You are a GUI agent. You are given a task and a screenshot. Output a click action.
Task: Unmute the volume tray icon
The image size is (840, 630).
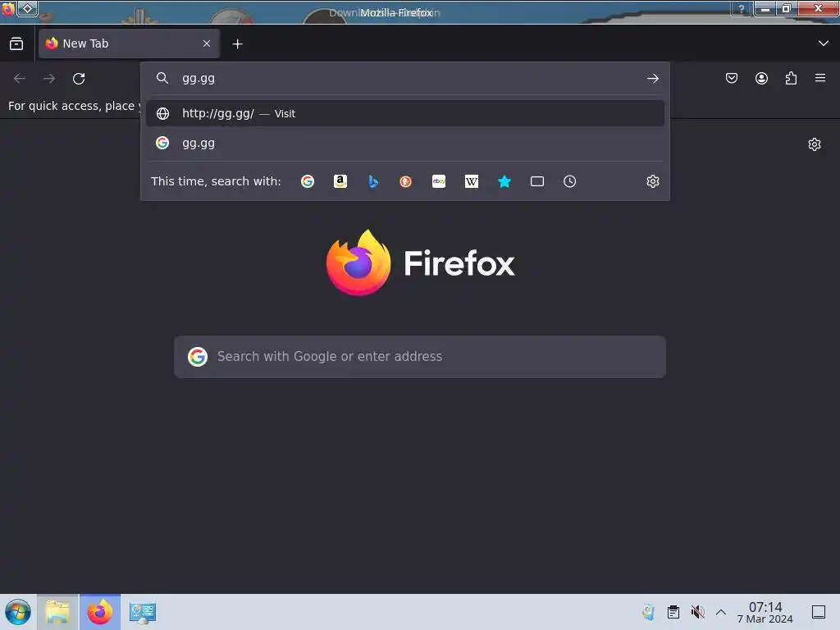(697, 612)
